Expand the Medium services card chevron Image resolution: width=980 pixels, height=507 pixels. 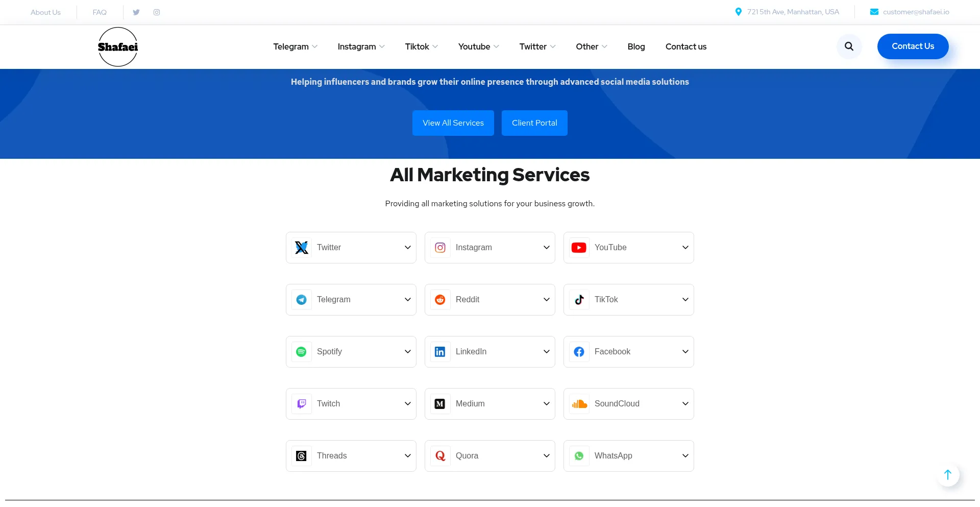point(547,404)
